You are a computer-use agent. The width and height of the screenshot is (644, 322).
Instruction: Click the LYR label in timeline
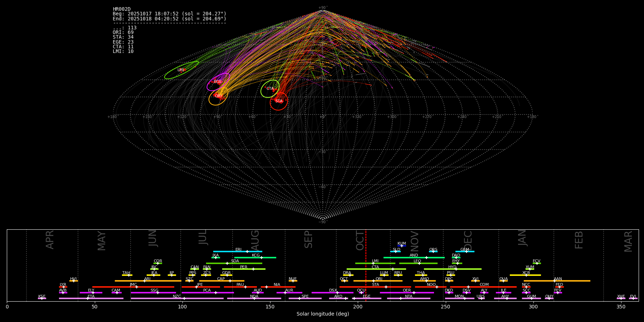pyautogui.click(x=63, y=285)
